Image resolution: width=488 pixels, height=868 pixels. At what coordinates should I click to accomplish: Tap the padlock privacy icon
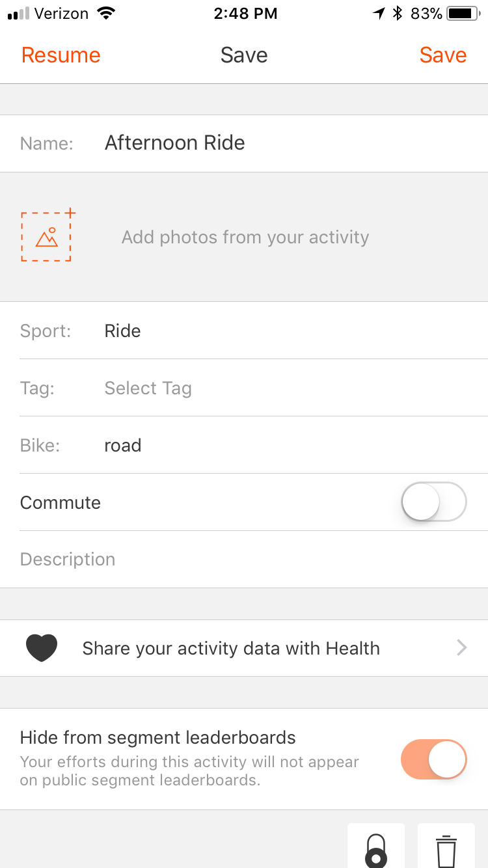(376, 846)
